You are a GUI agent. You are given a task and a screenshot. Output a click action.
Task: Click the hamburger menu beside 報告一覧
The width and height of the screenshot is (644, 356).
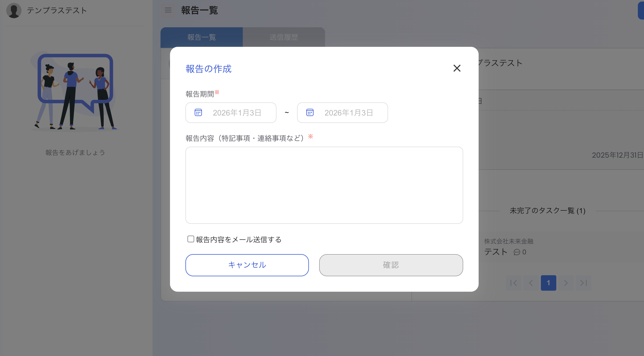[168, 11]
